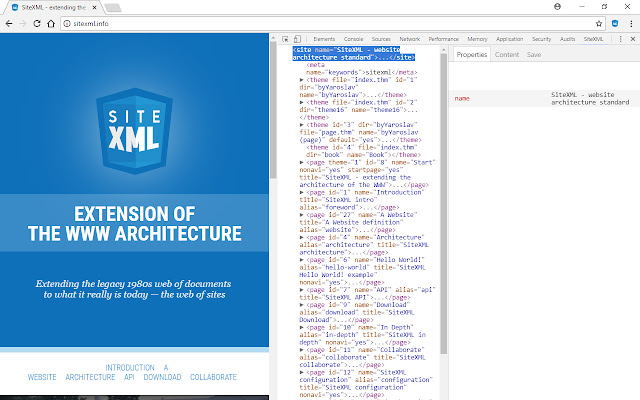
Task: Expand the page name="API" node
Action: [302, 290]
